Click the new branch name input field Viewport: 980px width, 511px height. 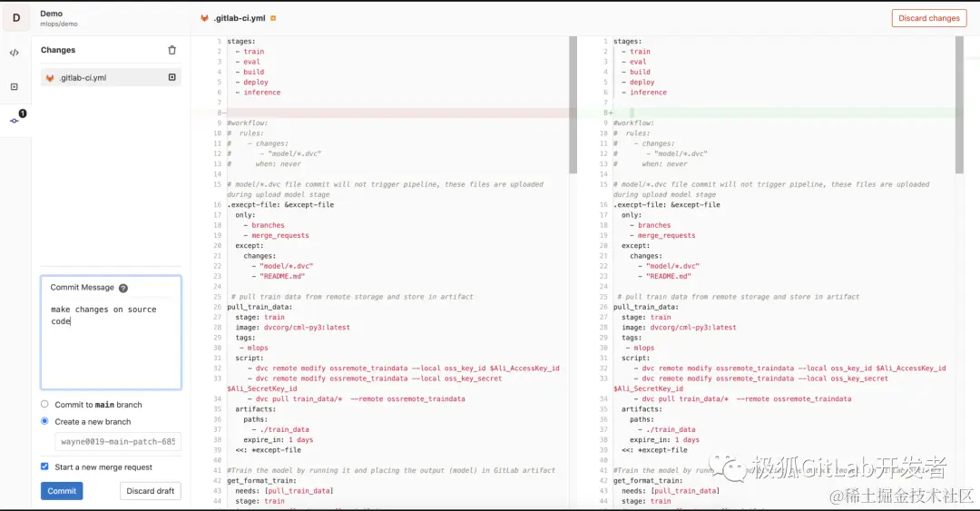[118, 442]
